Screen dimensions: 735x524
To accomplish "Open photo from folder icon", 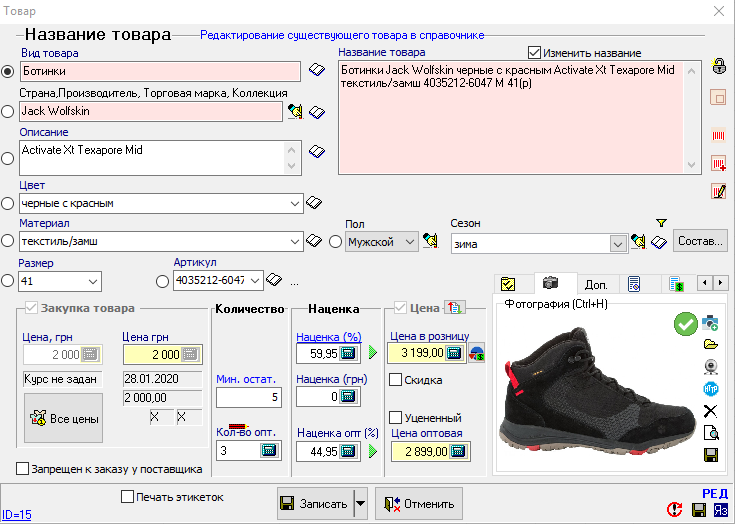I will pyautogui.click(x=711, y=344).
